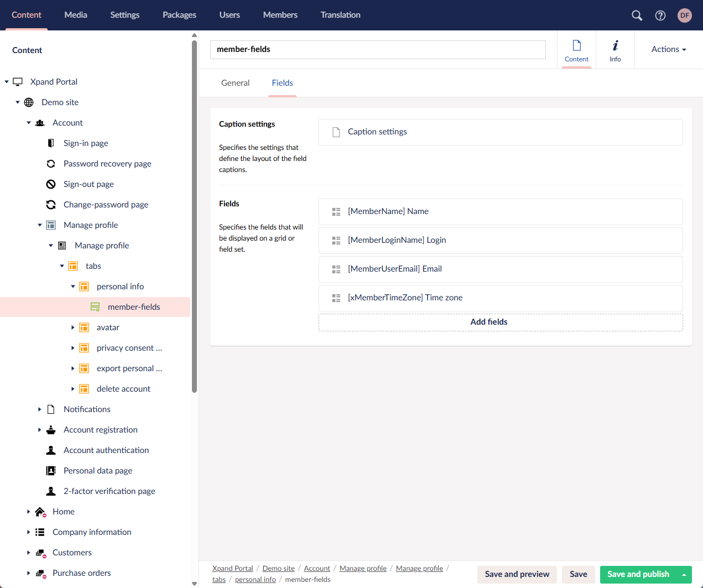
Task: Open the Actions dropdown
Action: pos(668,49)
